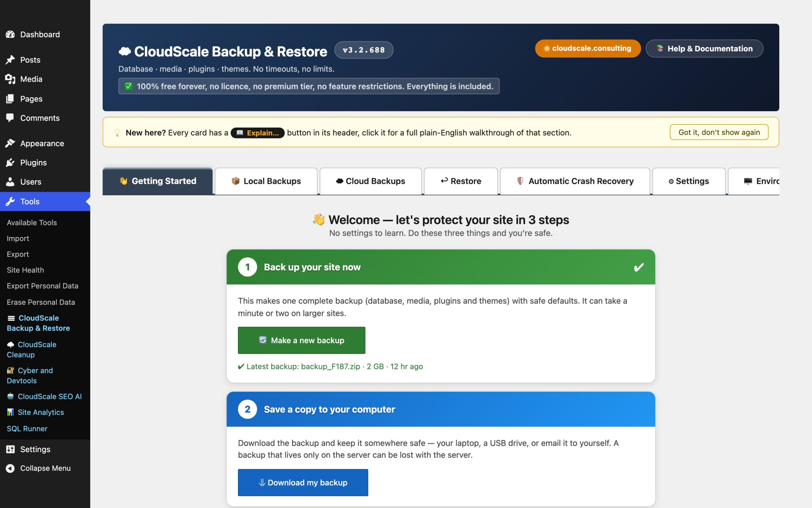Click the Download my backup button
This screenshot has height=508, width=812.
coord(303,483)
